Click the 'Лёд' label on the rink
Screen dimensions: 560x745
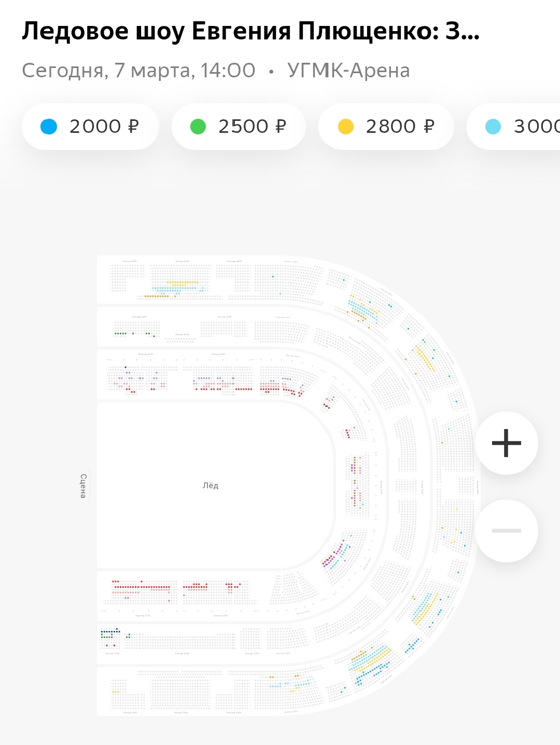point(211,486)
